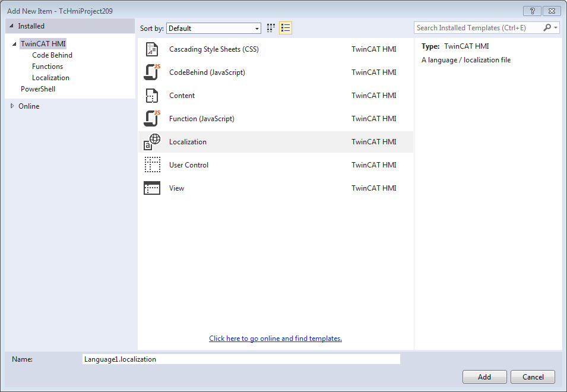Switch to small icons view

pos(271,28)
